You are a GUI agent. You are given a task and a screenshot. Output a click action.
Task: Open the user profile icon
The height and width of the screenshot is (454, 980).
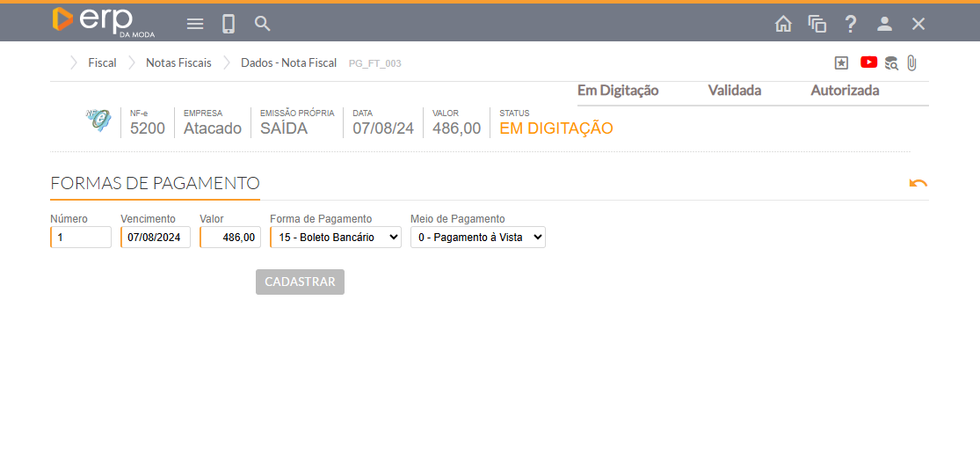pyautogui.click(x=885, y=24)
